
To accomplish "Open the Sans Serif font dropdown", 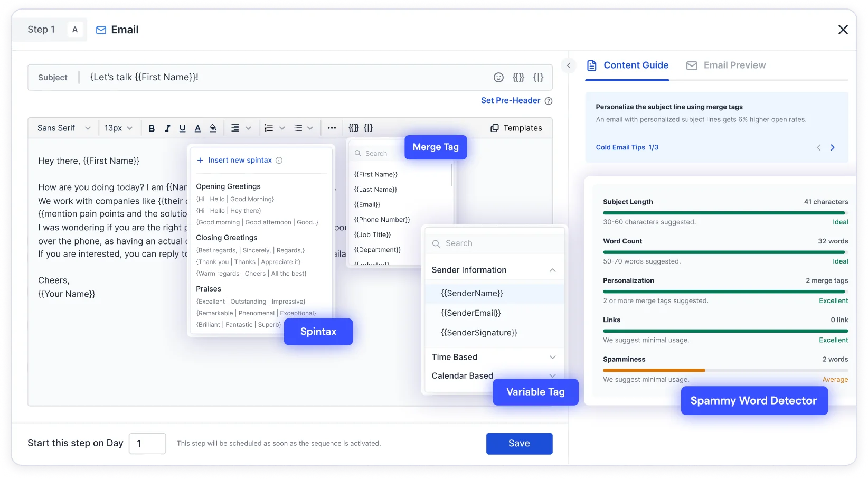I will (64, 128).
